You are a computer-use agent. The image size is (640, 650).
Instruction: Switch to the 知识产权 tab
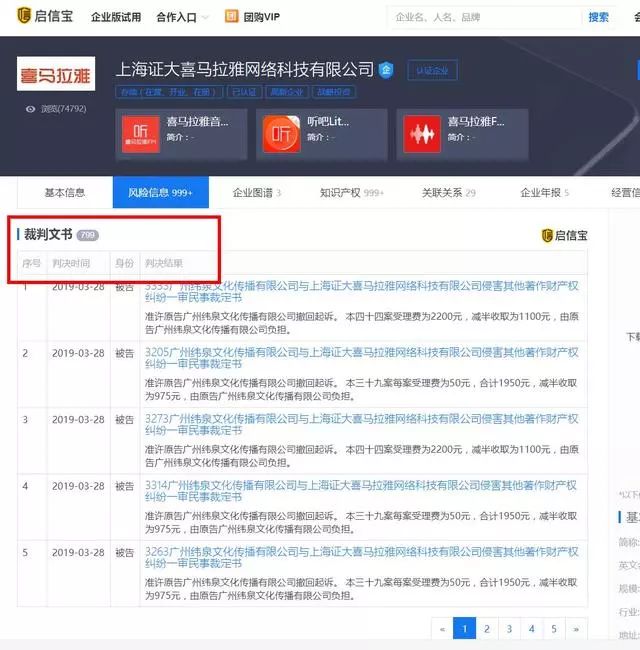click(x=352, y=193)
